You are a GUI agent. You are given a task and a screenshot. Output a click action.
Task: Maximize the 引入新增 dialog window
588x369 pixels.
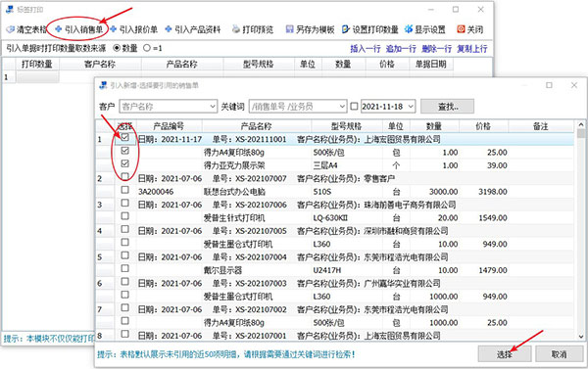point(549,85)
